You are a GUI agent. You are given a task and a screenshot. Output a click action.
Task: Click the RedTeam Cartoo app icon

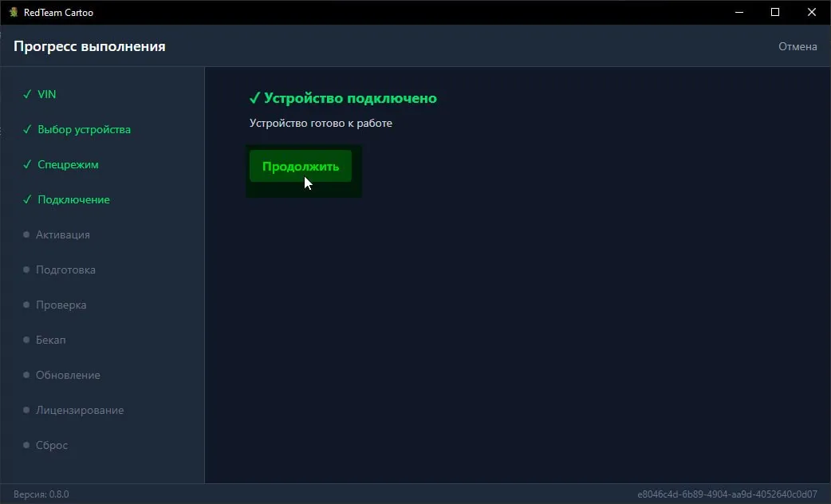[x=14, y=12]
